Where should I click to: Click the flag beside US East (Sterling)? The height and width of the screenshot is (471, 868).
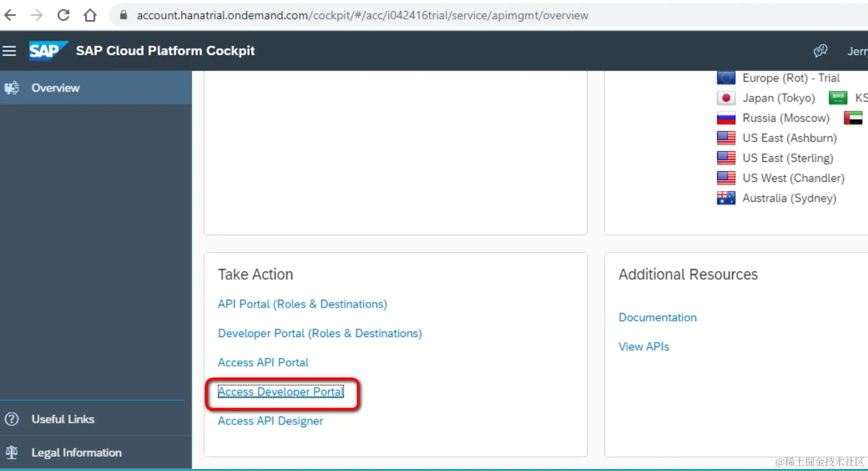(726, 158)
